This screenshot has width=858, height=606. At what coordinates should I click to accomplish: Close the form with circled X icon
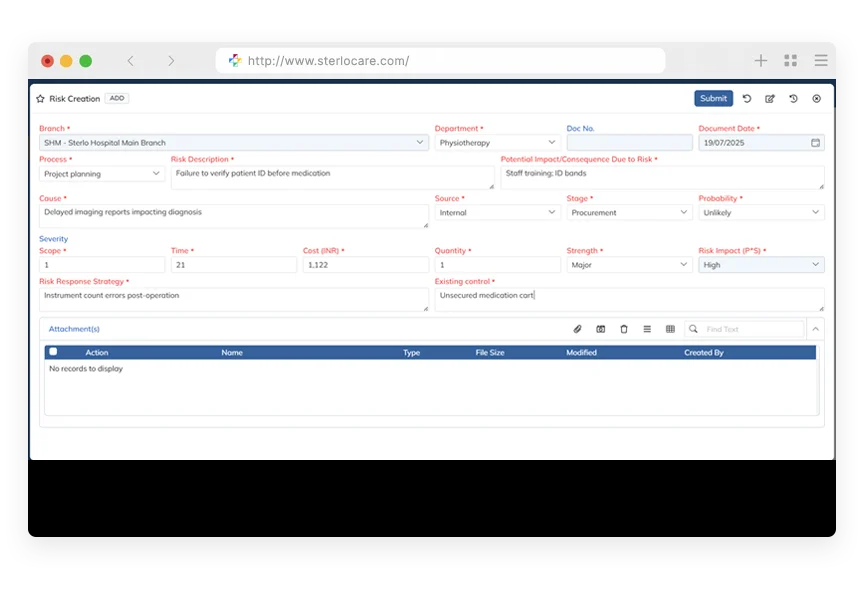pos(817,99)
